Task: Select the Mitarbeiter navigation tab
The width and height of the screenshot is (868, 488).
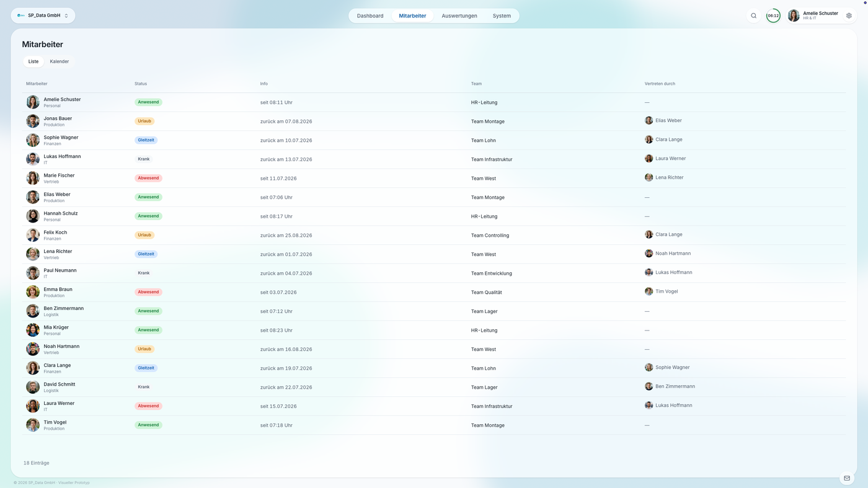Action: point(412,16)
